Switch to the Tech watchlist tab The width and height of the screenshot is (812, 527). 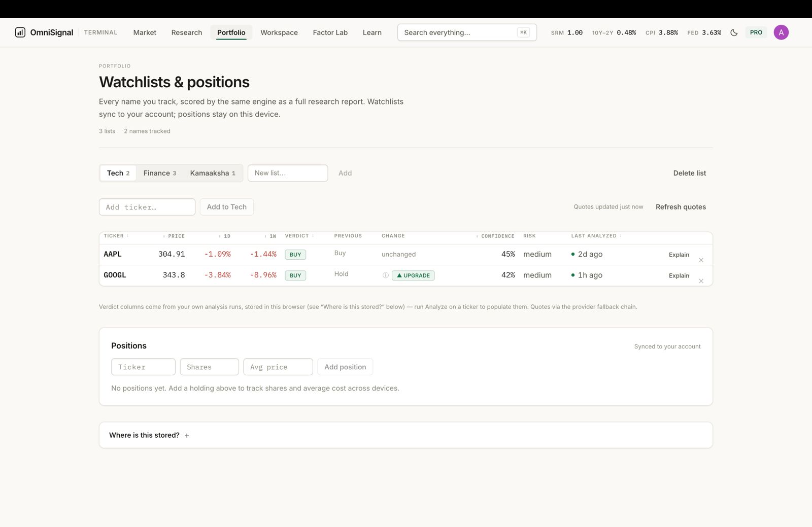pos(118,173)
